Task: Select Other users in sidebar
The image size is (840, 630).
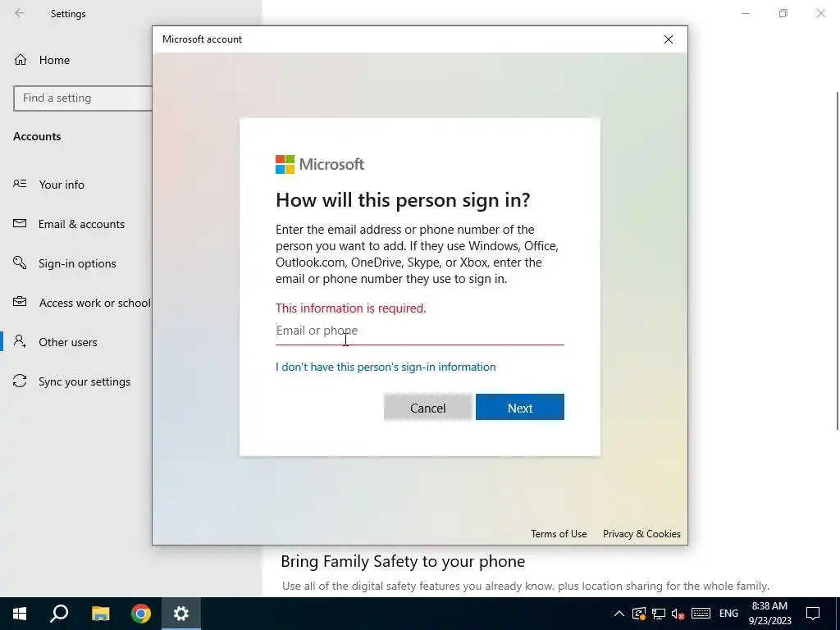Action: pos(67,342)
